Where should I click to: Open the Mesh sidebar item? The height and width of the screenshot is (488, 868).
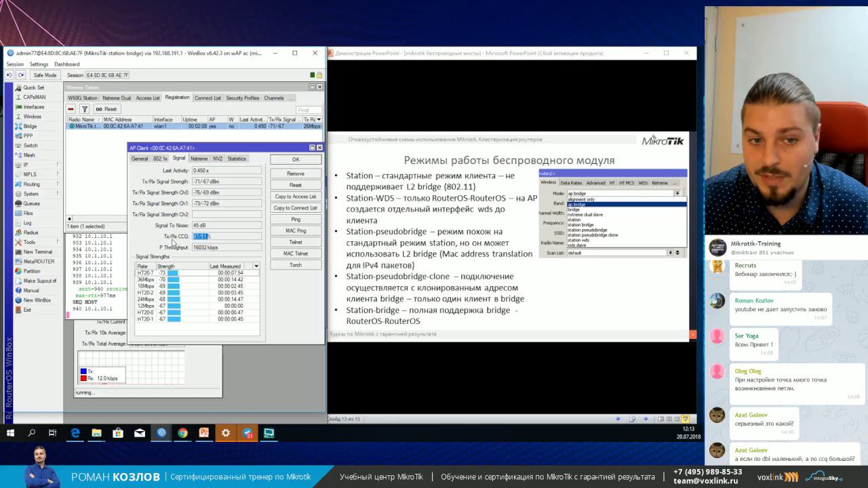click(29, 155)
